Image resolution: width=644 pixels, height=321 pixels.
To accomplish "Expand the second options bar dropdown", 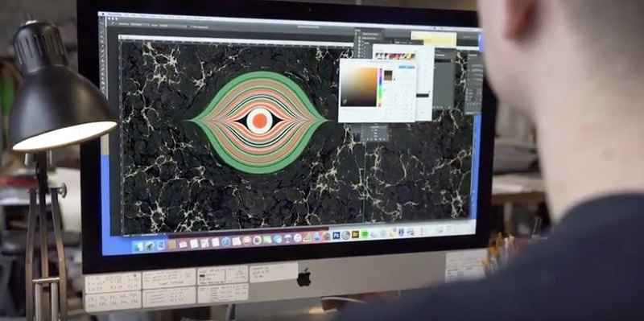I will tap(169, 26).
